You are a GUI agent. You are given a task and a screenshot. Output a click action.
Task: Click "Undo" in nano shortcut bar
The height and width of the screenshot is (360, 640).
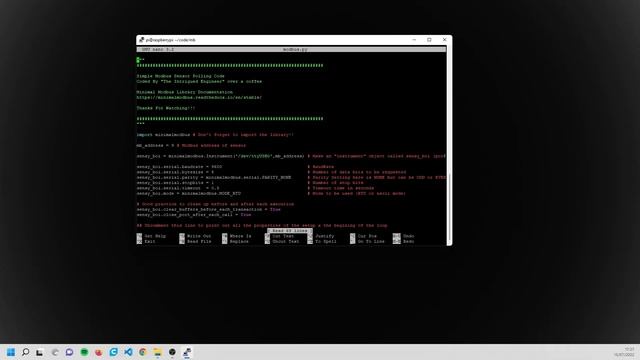click(409, 236)
